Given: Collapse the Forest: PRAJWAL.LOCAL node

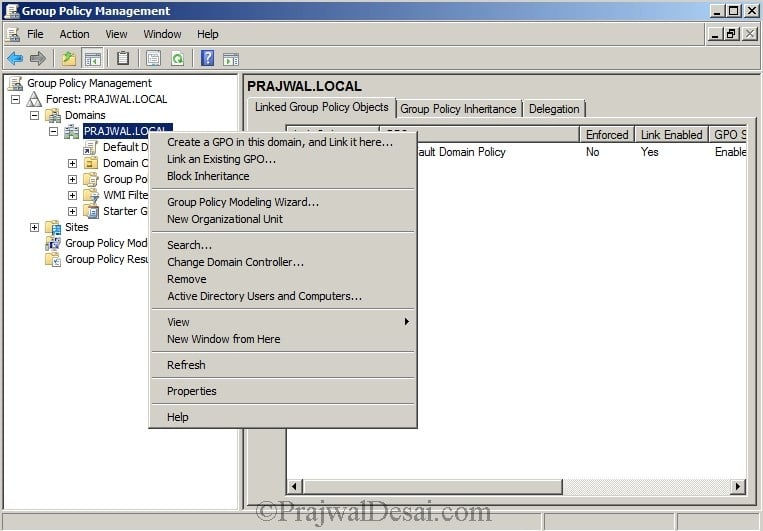Looking at the screenshot, I should [16, 99].
